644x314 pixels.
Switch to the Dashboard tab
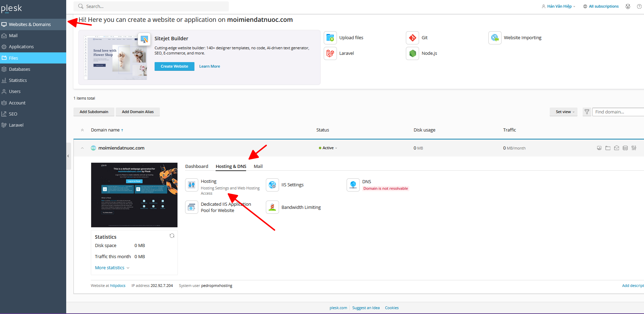pos(197,166)
